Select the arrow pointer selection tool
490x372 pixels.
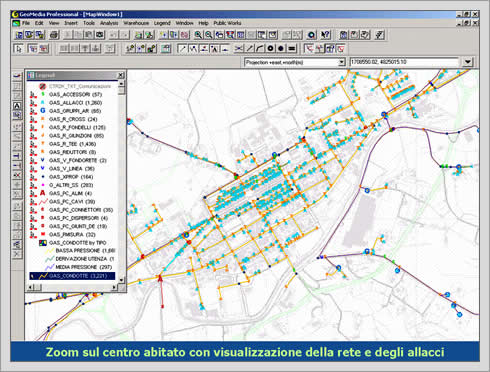pos(19,49)
